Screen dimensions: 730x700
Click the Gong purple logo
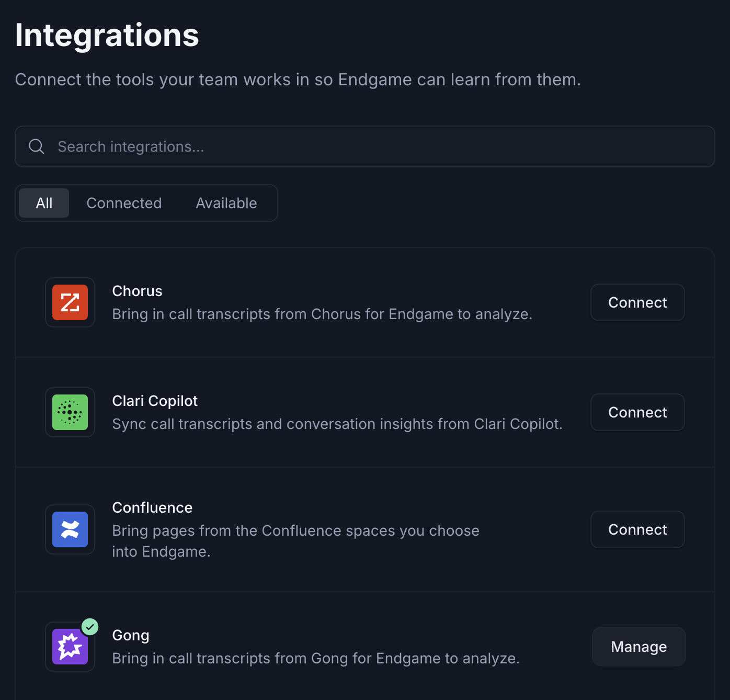[70, 647]
